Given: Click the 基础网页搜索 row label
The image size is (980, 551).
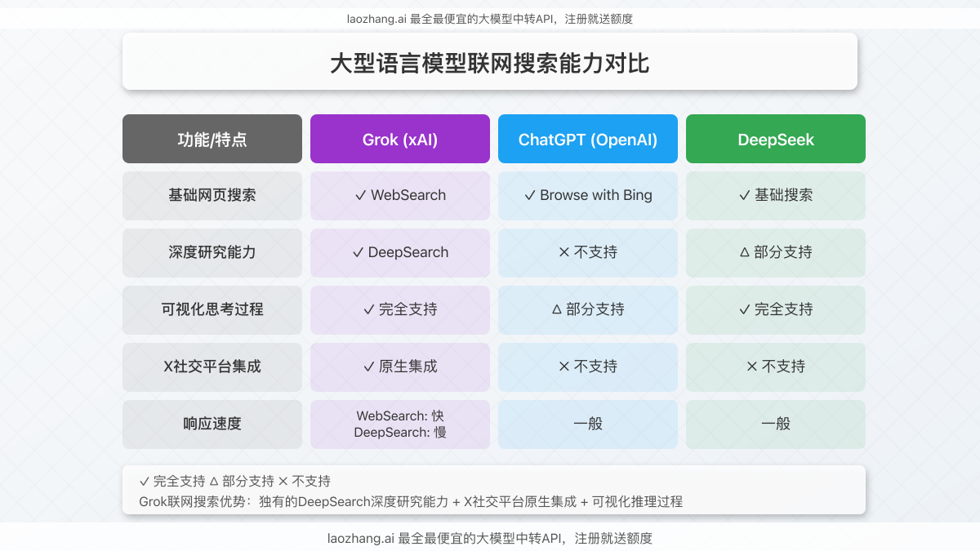Looking at the screenshot, I should (212, 196).
